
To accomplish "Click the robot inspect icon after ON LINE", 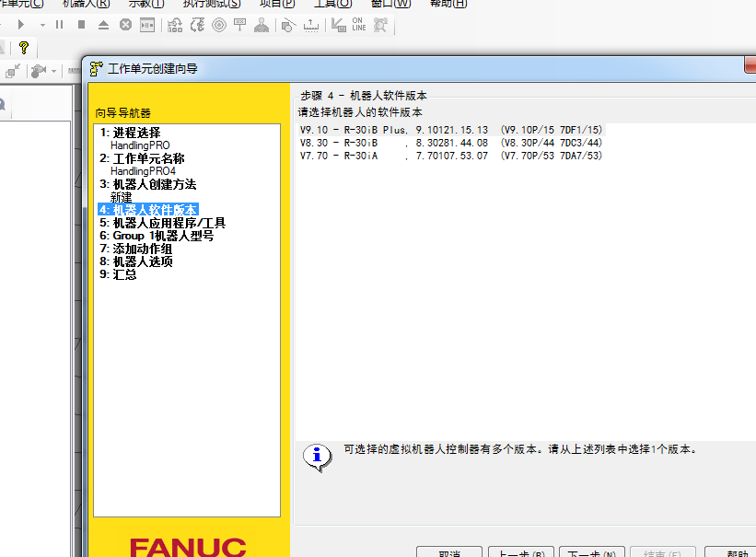I will coord(380,25).
